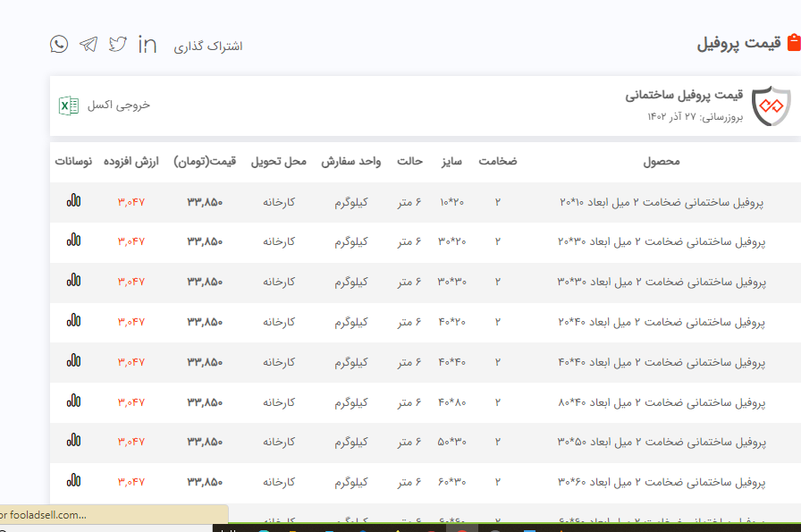Show fluctuation chart for 30*30 profile
This screenshot has height=532, width=801.
73,281
